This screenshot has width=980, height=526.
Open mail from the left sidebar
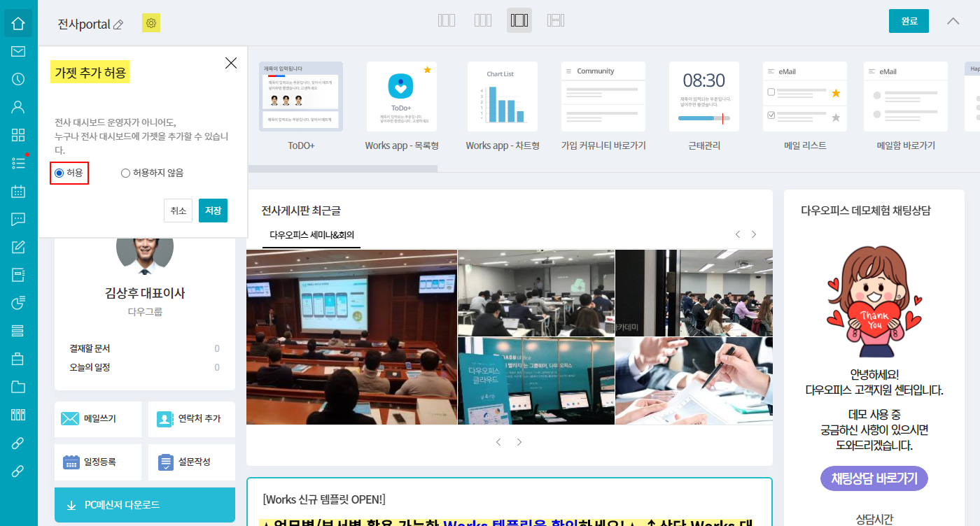[x=18, y=51]
